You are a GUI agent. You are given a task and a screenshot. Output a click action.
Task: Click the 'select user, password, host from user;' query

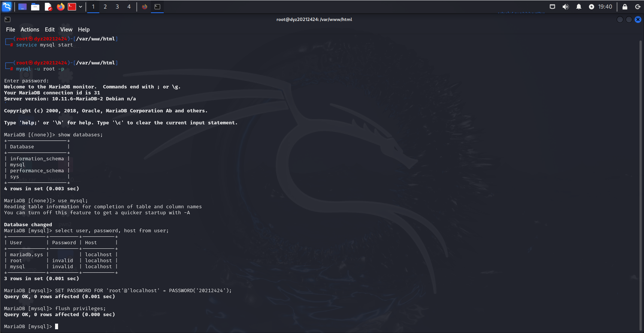(x=112, y=231)
